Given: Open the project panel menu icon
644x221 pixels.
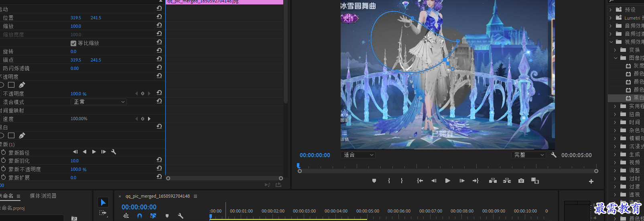Looking at the screenshot, I should 18,196.
